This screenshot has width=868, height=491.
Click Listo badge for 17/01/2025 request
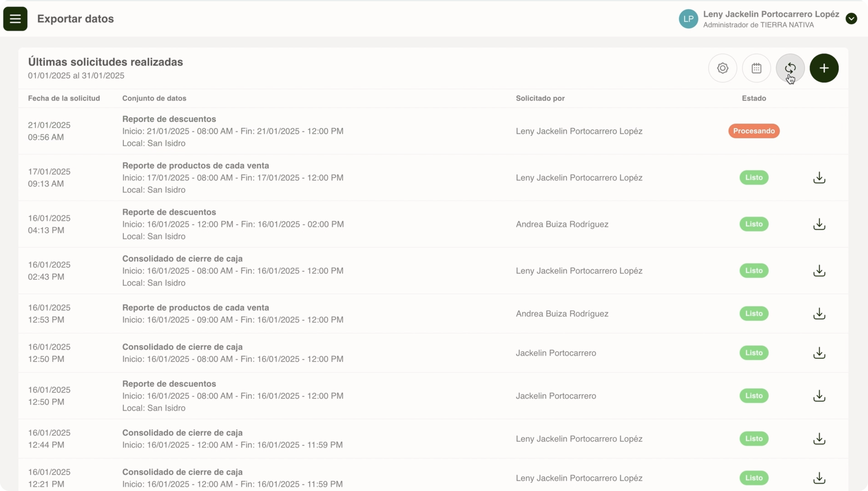point(754,178)
